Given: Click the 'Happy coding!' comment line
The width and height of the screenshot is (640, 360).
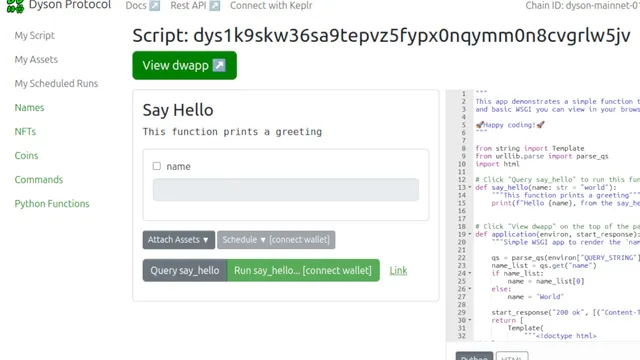Looking at the screenshot, I should 510,125.
